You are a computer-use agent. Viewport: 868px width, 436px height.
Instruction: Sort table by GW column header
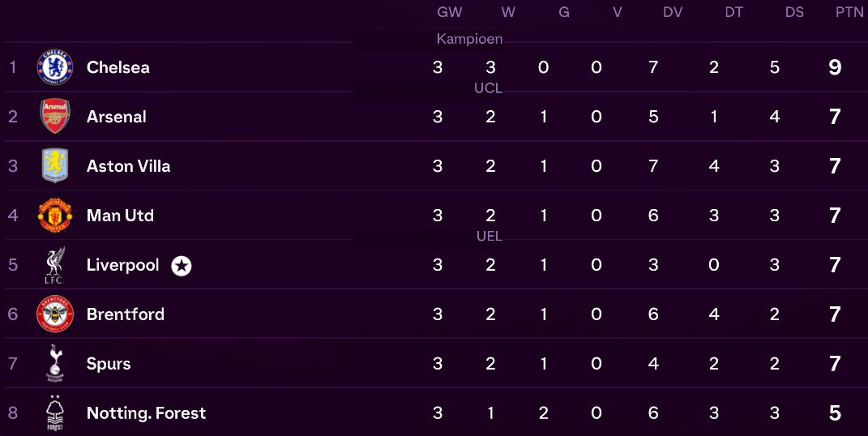pos(450,12)
